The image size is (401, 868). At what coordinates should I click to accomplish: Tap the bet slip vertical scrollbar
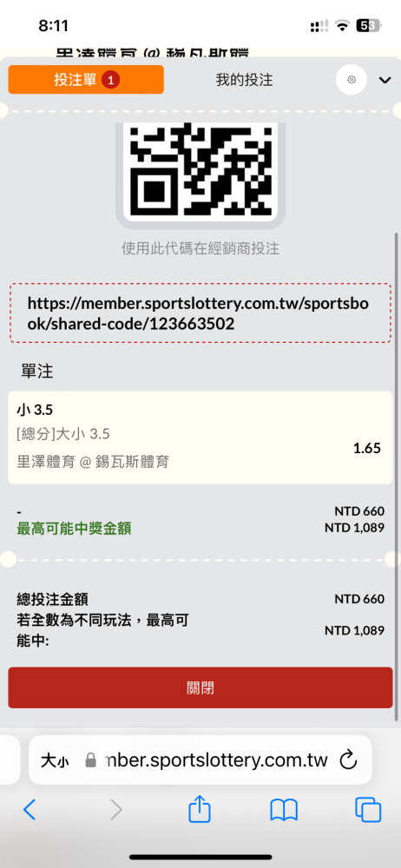pyautogui.click(x=397, y=476)
